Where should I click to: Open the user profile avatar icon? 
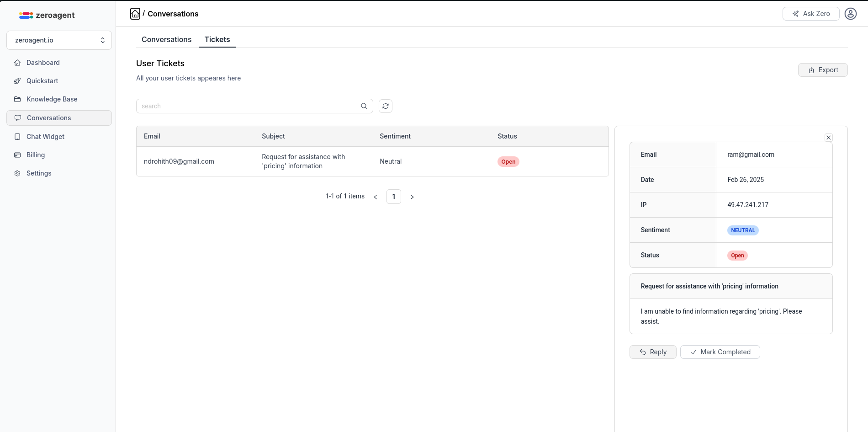(x=850, y=14)
